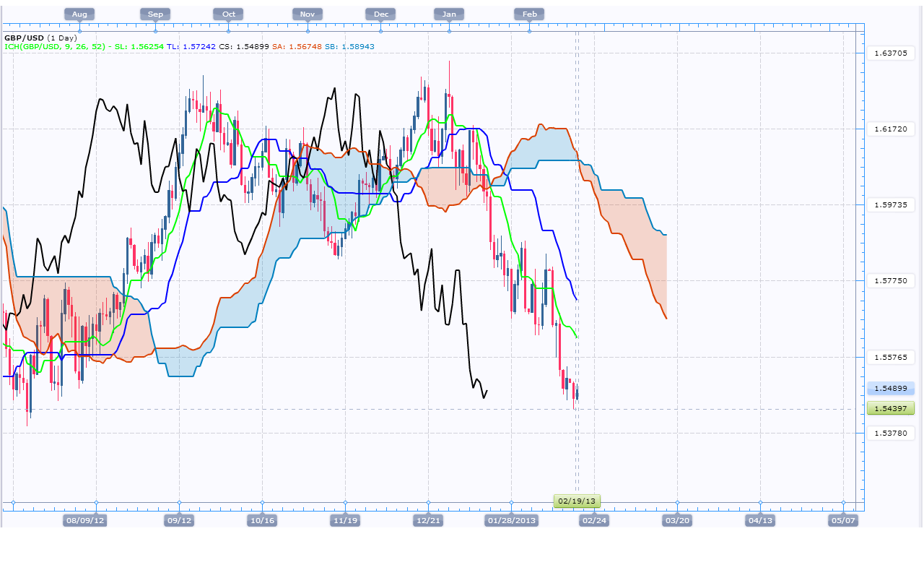Select the 04/13 date label
The height and width of the screenshot is (565, 924).
click(x=760, y=520)
